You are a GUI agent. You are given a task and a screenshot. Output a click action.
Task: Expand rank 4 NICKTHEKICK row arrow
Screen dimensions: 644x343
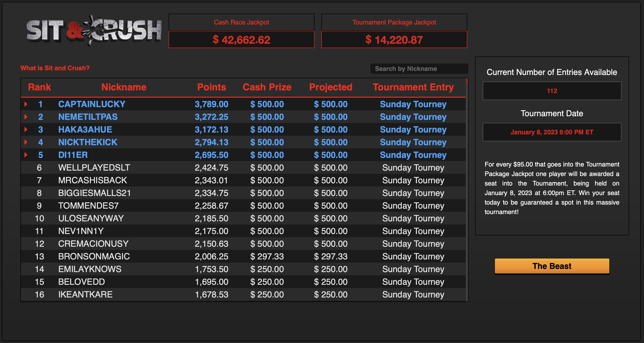[x=26, y=142]
